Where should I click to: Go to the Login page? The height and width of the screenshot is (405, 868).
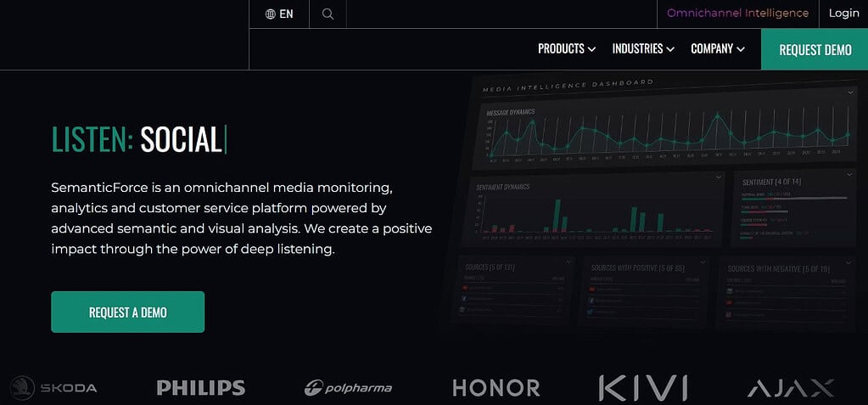pyautogui.click(x=843, y=14)
